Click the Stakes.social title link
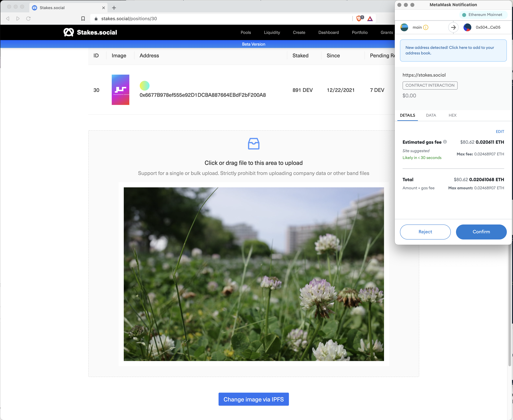513x420 pixels. (x=97, y=32)
